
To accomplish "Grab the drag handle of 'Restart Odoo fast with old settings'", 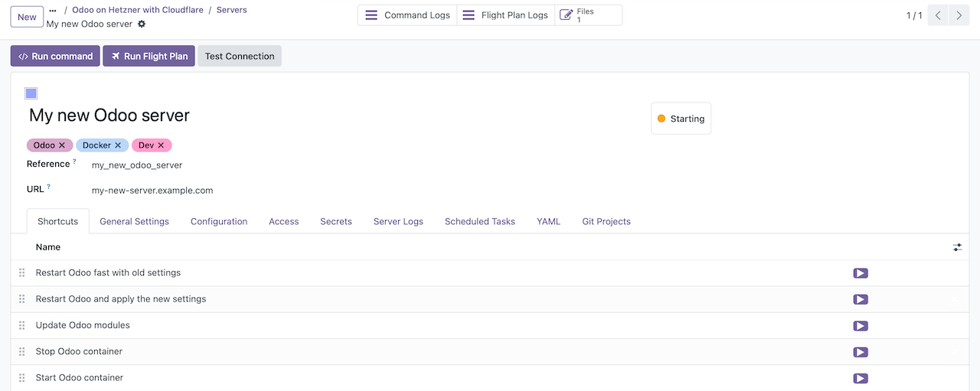I will coord(22,273).
